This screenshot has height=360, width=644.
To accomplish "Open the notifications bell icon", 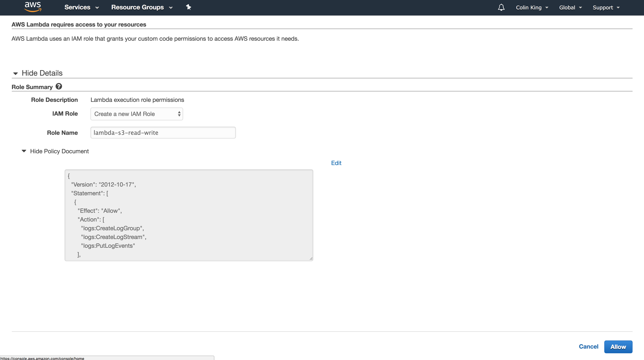I will click(501, 7).
